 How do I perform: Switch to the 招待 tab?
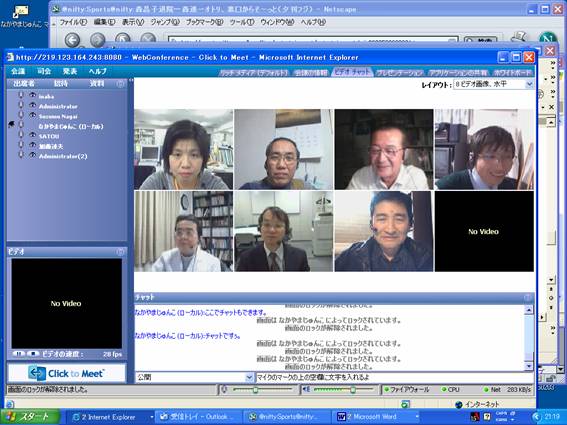click(x=61, y=84)
